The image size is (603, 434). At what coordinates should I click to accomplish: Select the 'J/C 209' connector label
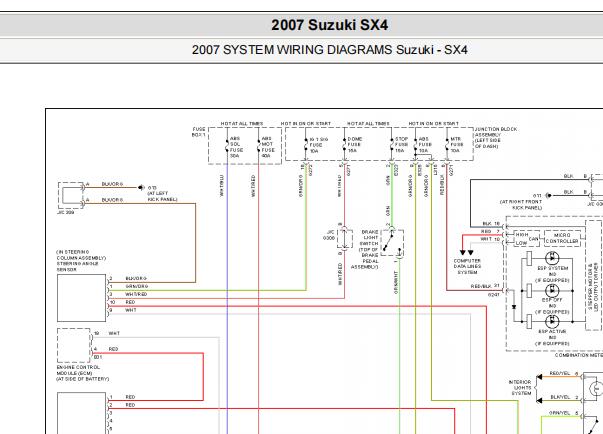(65, 212)
